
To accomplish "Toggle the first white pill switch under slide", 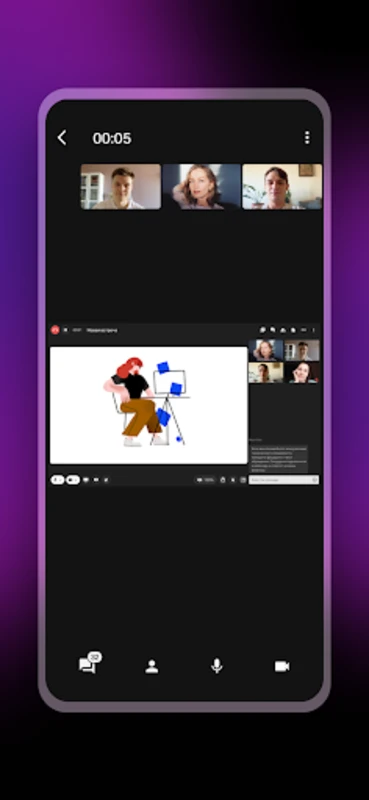I will click(58, 480).
